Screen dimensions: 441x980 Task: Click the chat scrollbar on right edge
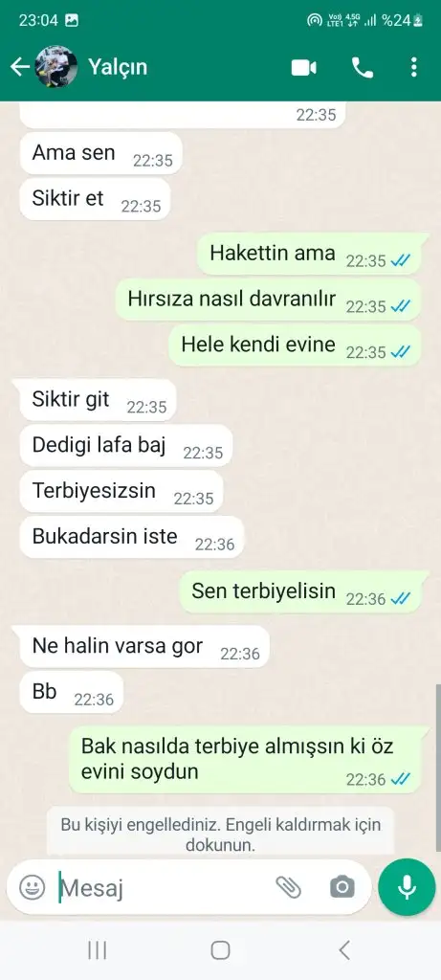coord(438,768)
